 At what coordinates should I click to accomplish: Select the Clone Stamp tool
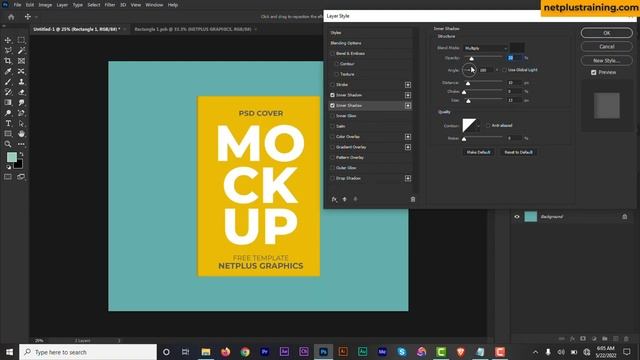(x=21, y=82)
